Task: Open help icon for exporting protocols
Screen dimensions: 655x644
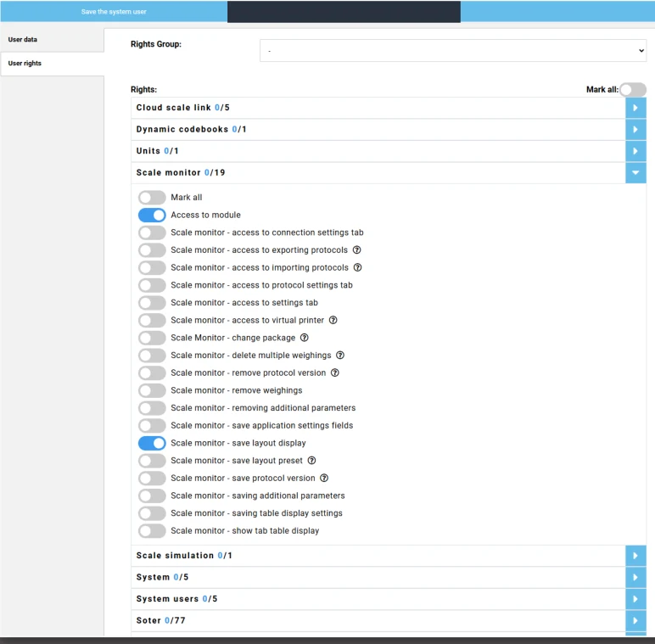Action: pyautogui.click(x=356, y=249)
